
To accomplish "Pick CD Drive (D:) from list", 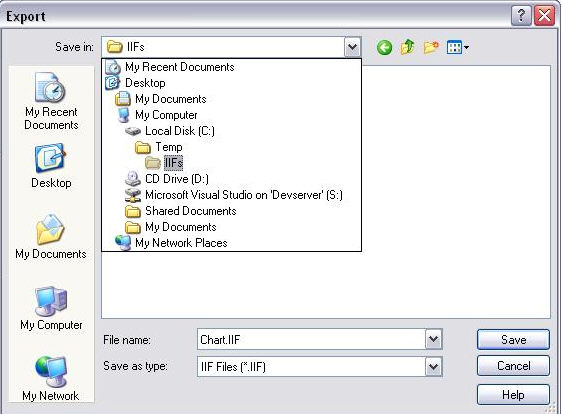I will (167, 179).
